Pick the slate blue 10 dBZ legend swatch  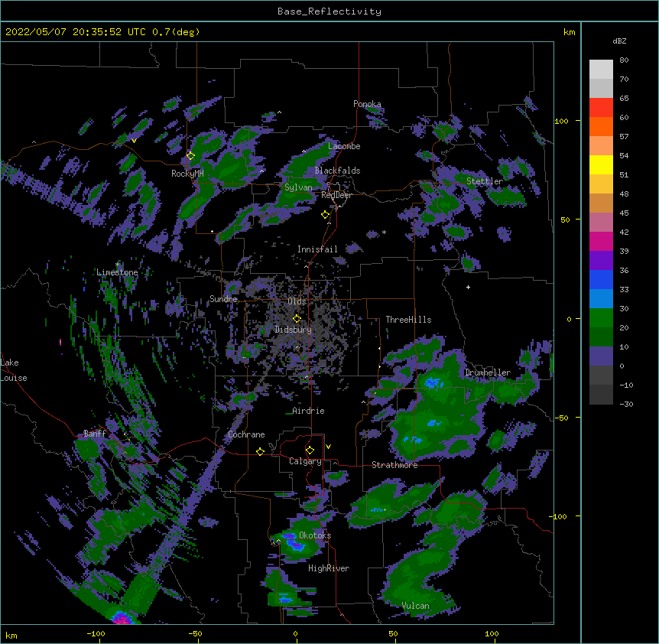(601, 356)
